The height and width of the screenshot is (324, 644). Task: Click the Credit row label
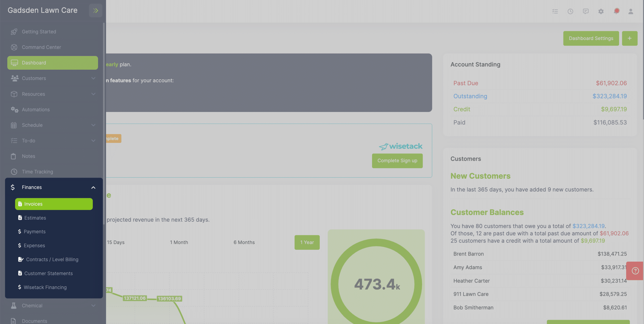[x=462, y=109]
